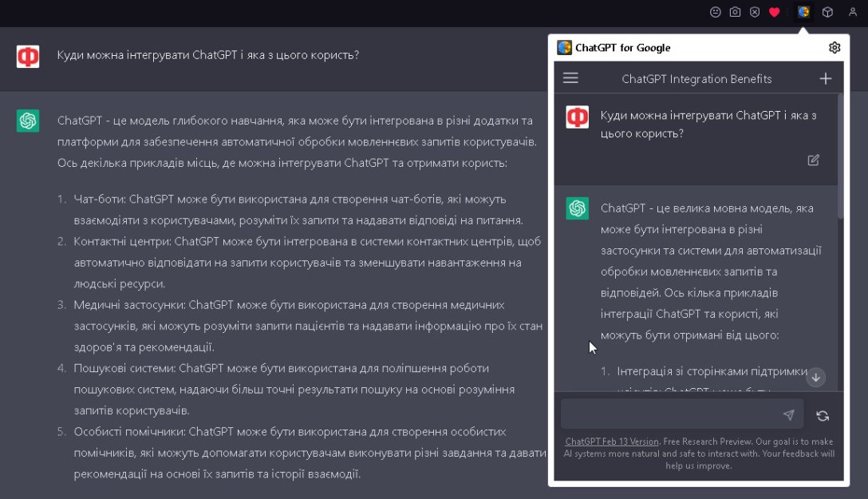
Task: Open the ad blocker shield icon
Action: 754,12
